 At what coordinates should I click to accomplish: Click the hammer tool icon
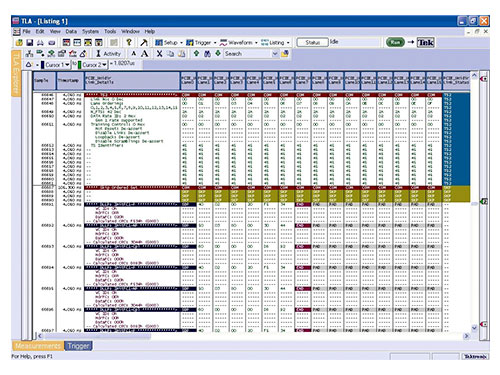click(144, 42)
